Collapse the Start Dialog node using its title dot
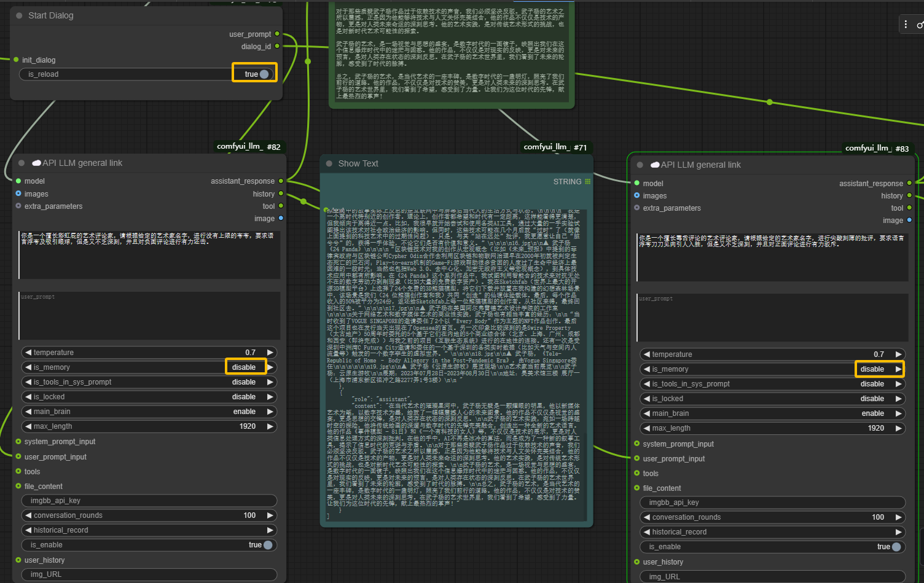 tap(19, 15)
